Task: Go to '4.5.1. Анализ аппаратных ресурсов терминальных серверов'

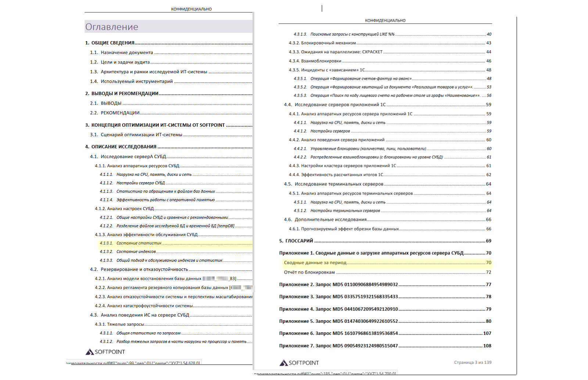Action: [390, 193]
